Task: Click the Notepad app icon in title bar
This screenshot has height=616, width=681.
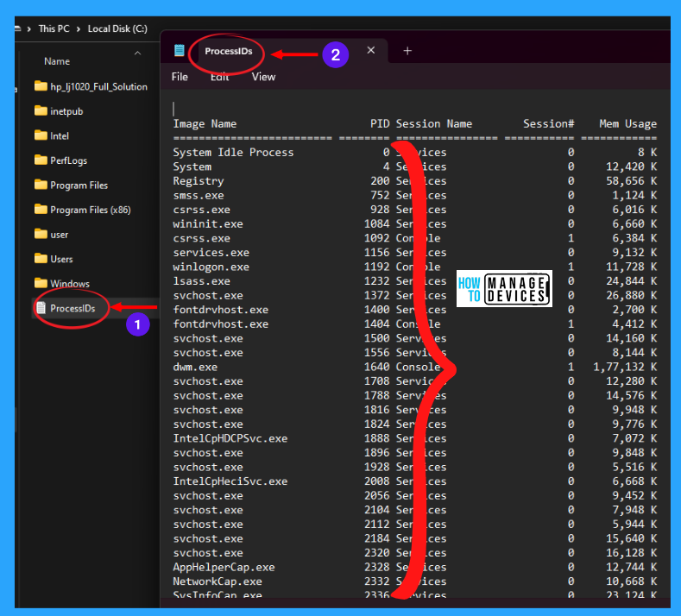Action: [x=180, y=50]
